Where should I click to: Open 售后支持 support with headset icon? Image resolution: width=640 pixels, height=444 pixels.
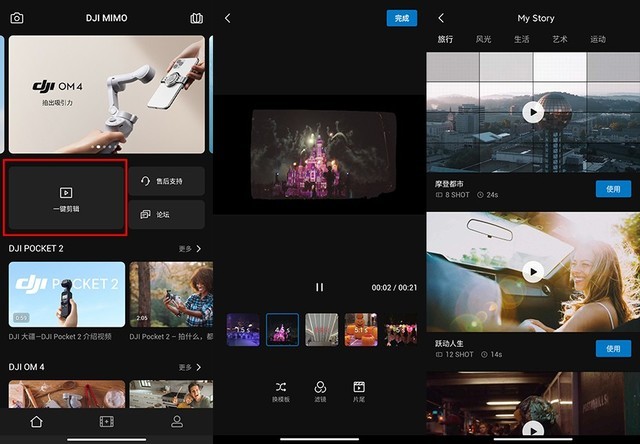[167, 181]
